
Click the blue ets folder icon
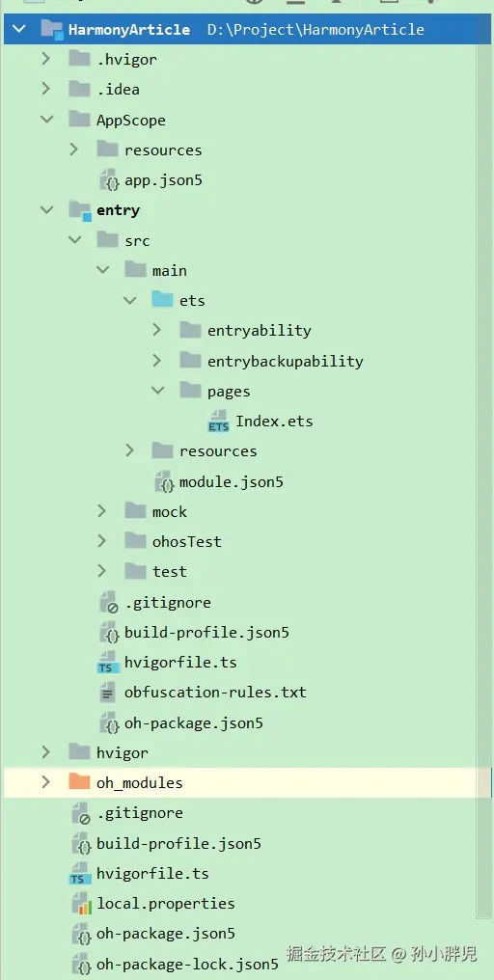163,301
